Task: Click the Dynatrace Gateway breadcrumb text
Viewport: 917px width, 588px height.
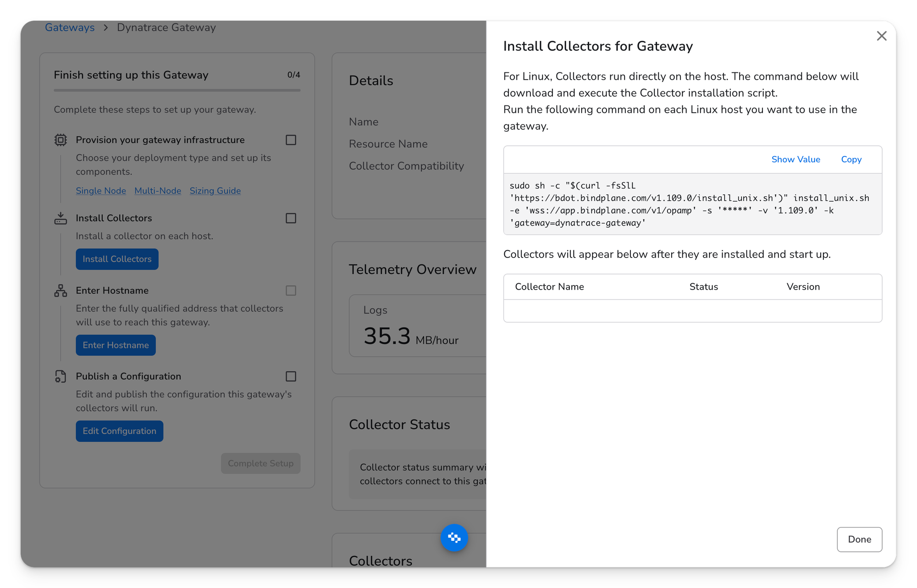Action: point(166,27)
